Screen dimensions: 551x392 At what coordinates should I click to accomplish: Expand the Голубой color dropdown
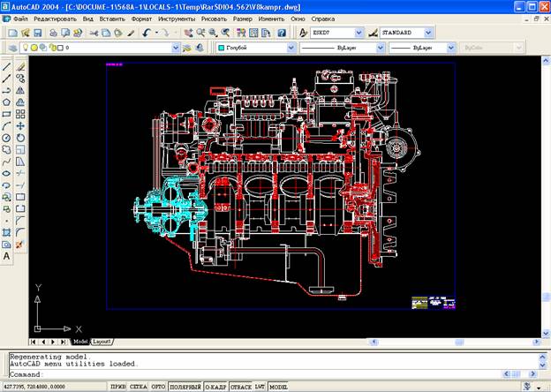pos(291,48)
